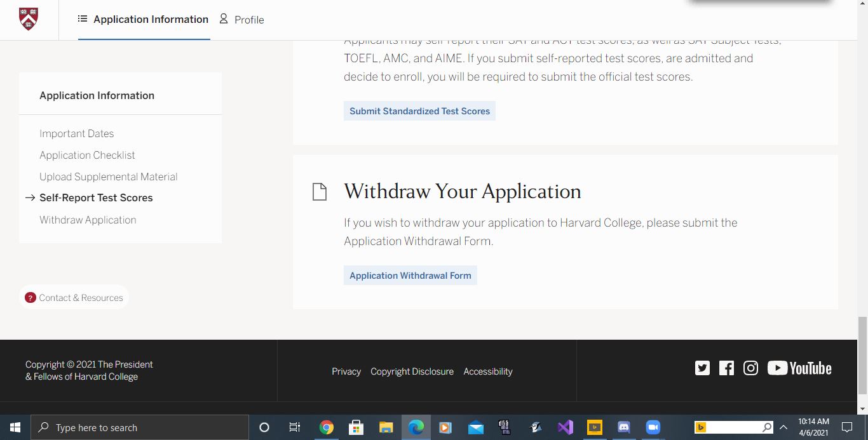Open Harvard's Instagram profile

click(x=750, y=368)
